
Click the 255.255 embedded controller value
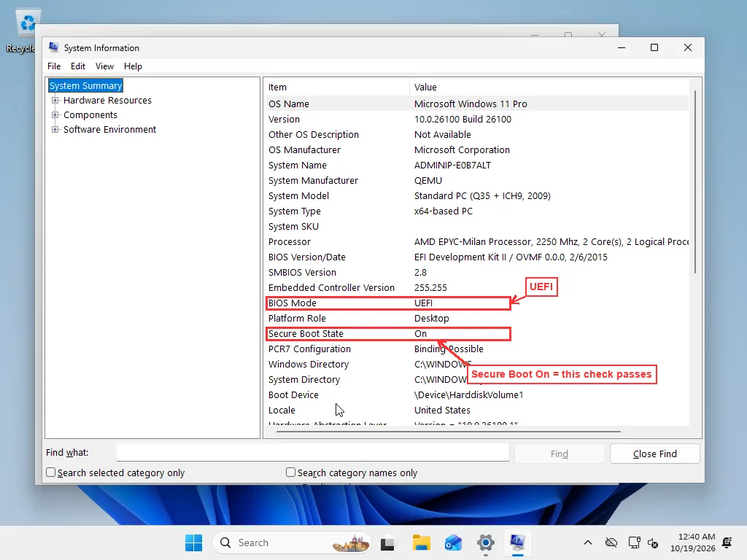click(430, 287)
